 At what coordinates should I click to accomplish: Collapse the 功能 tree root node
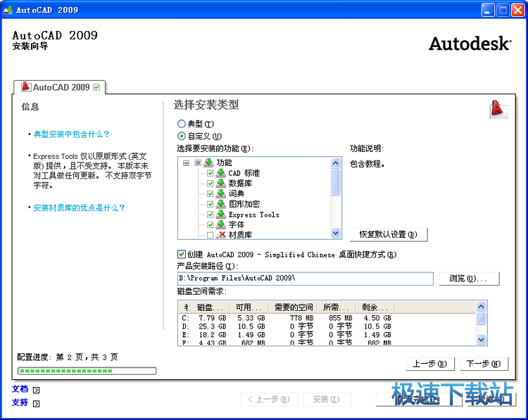186,163
